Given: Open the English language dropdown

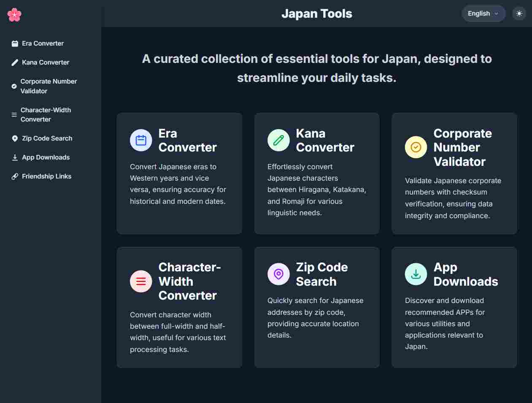Looking at the screenshot, I should (483, 14).
